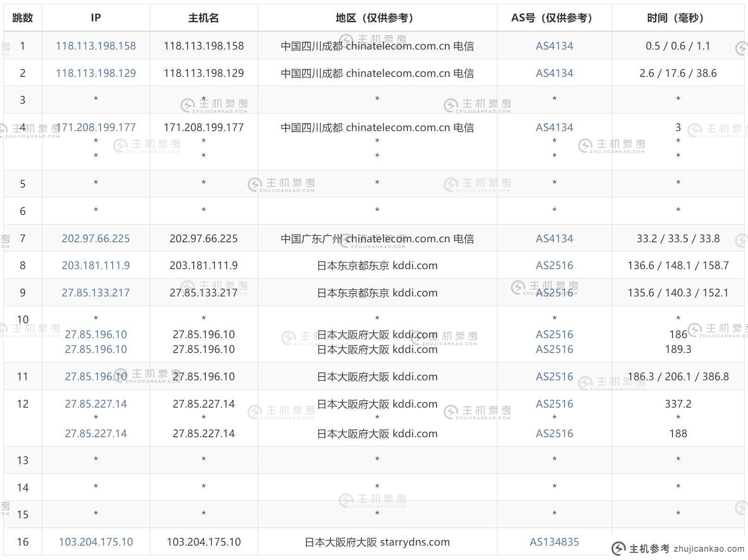Click the hostname 103.204.175.10 in the 主机名 column
The height and width of the screenshot is (560, 748).
203,542
